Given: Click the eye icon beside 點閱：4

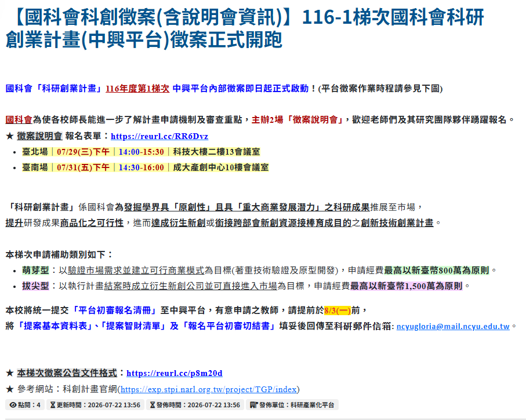Looking at the screenshot, I should [13, 405].
